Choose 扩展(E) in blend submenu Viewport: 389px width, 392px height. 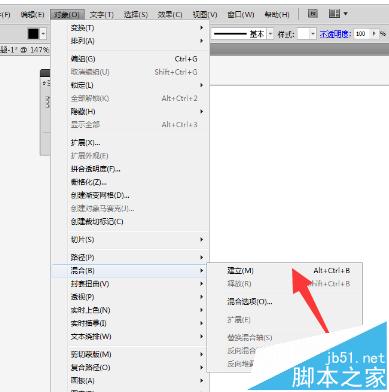click(285, 320)
